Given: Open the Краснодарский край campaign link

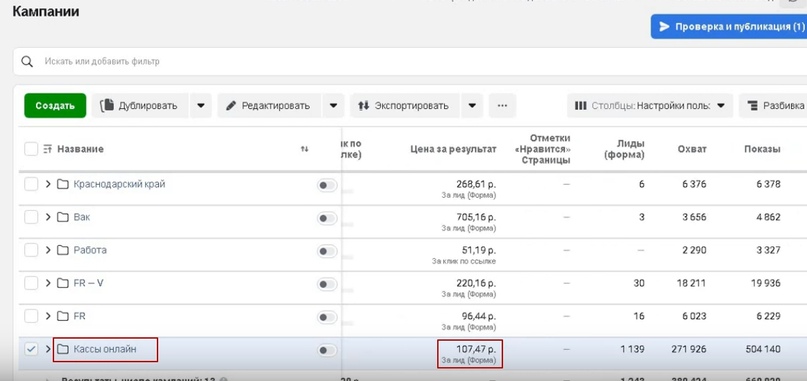Looking at the screenshot, I should pyautogui.click(x=119, y=184).
